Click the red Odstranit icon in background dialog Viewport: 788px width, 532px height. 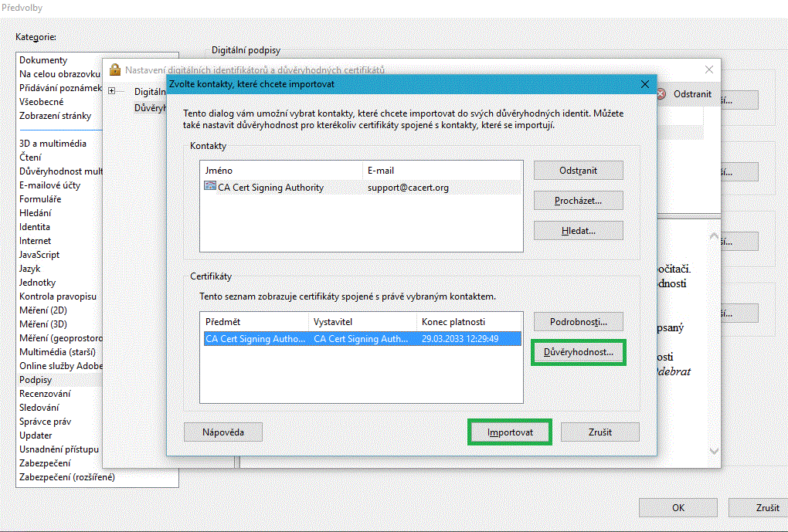(661, 93)
